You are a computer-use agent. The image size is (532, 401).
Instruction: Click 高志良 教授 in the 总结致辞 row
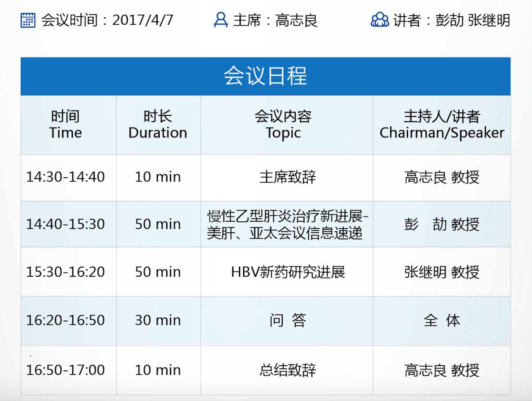[x=442, y=370]
